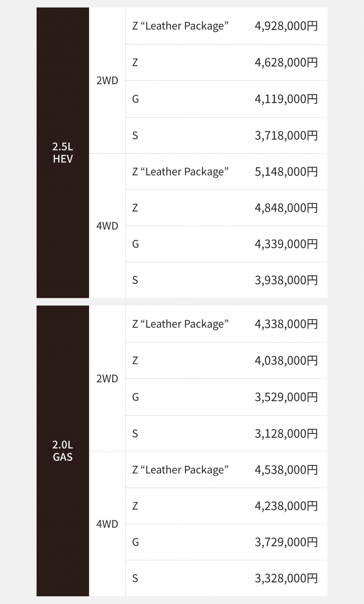Viewport: 364px width, 604px height.
Task: Click the 4,928,000円 price
Action: click(286, 26)
